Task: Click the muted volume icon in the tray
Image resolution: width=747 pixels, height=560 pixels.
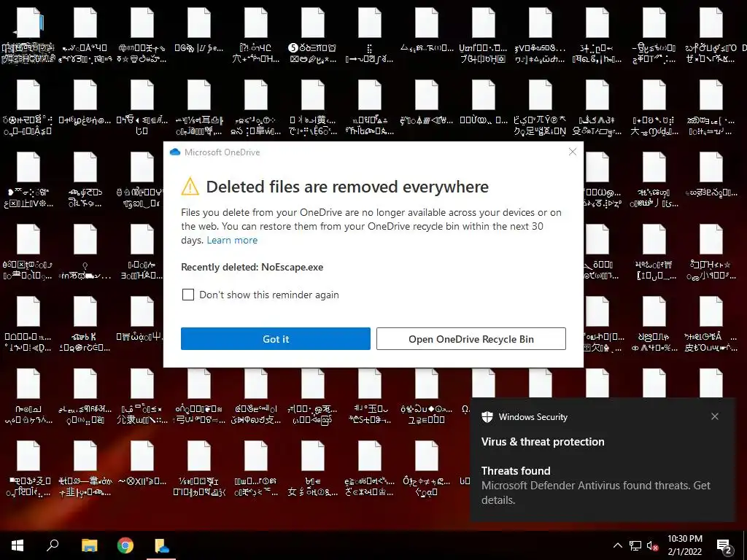Action: [x=652, y=545]
